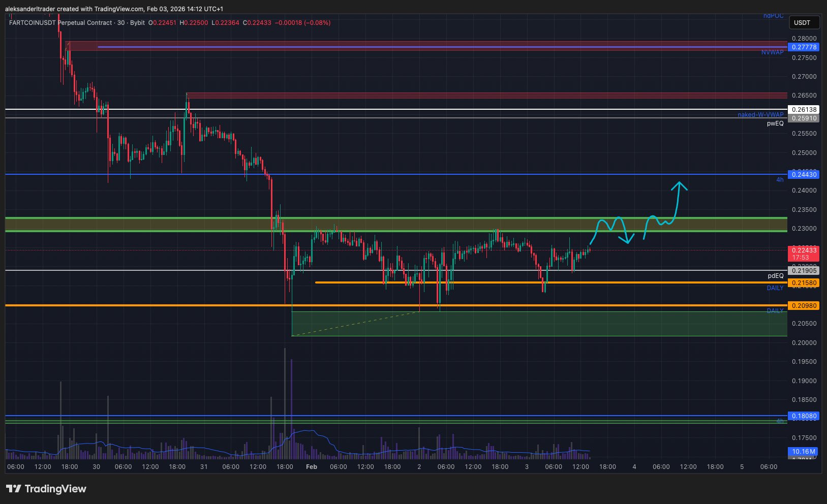
Task: Click the gray 0.25910 price label
Action: pyautogui.click(x=803, y=118)
